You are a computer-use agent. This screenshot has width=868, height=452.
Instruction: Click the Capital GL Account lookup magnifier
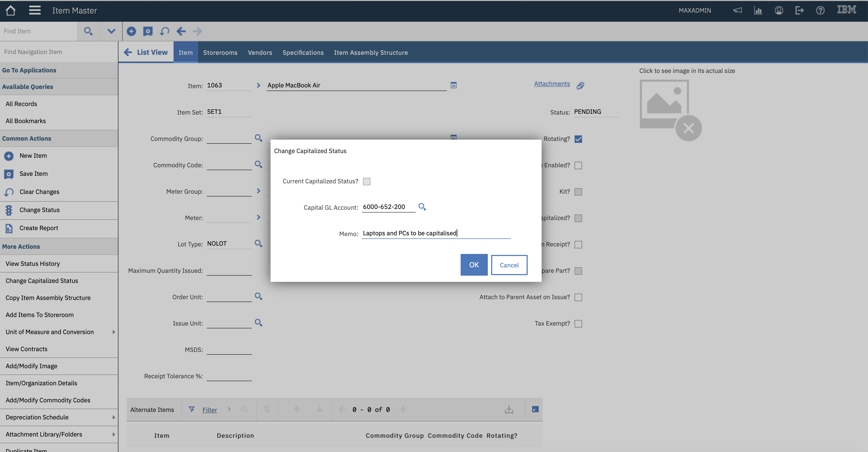point(422,207)
